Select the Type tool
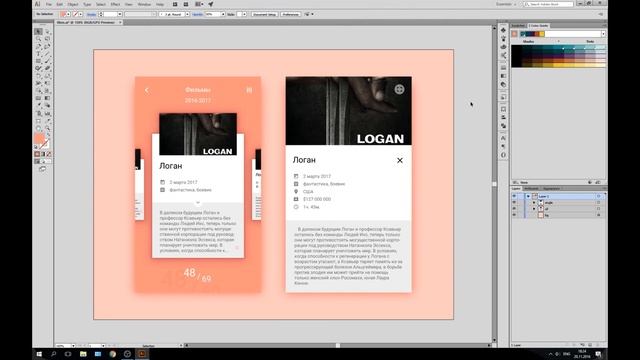Viewport: 640px width, 360px height. click(x=38, y=53)
